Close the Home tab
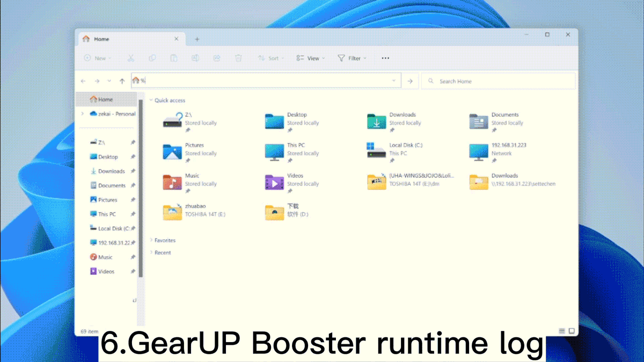Viewport: 644px width, 362px height. coord(177,39)
